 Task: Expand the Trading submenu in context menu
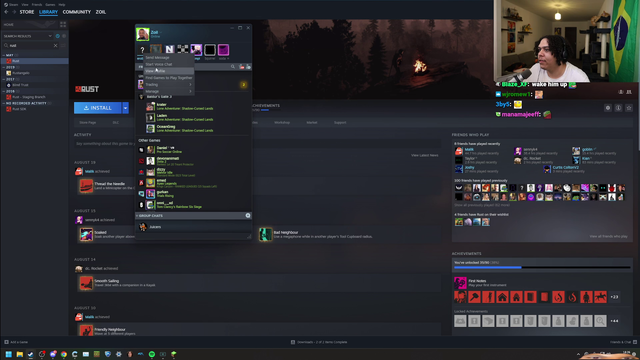(169, 84)
